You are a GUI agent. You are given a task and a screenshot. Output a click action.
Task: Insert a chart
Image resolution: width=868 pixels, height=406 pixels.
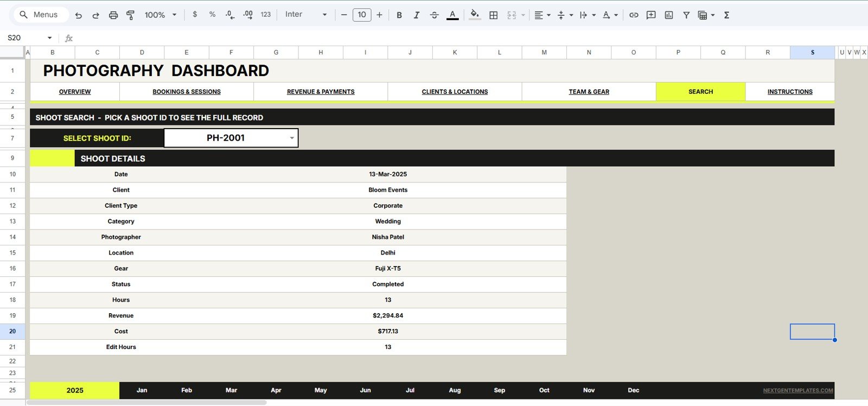[669, 15]
